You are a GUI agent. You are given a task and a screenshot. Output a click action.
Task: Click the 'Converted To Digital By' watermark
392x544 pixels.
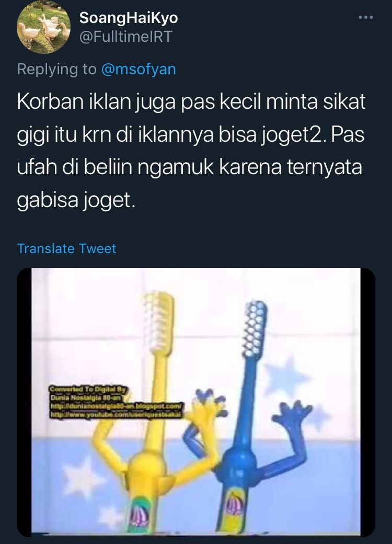click(88, 389)
